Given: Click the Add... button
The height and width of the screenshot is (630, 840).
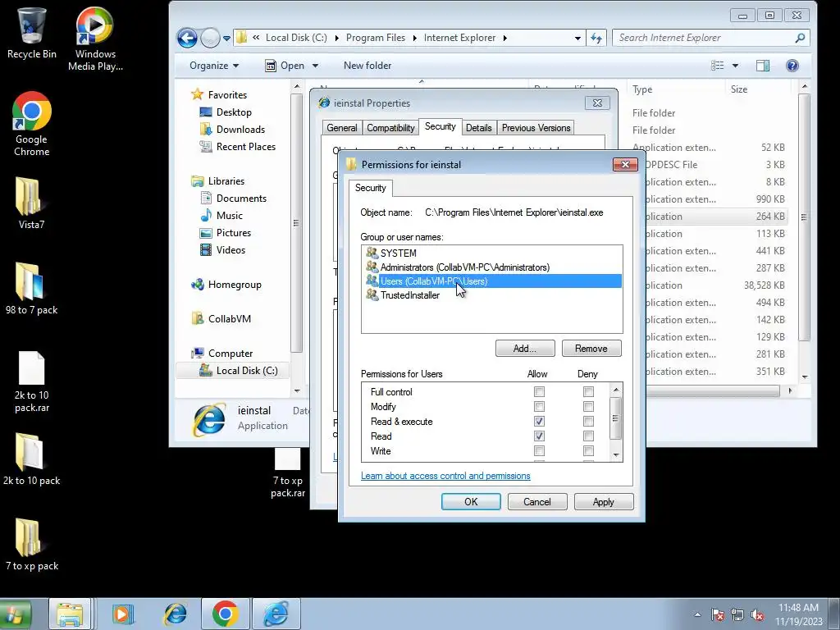Looking at the screenshot, I should tap(525, 348).
